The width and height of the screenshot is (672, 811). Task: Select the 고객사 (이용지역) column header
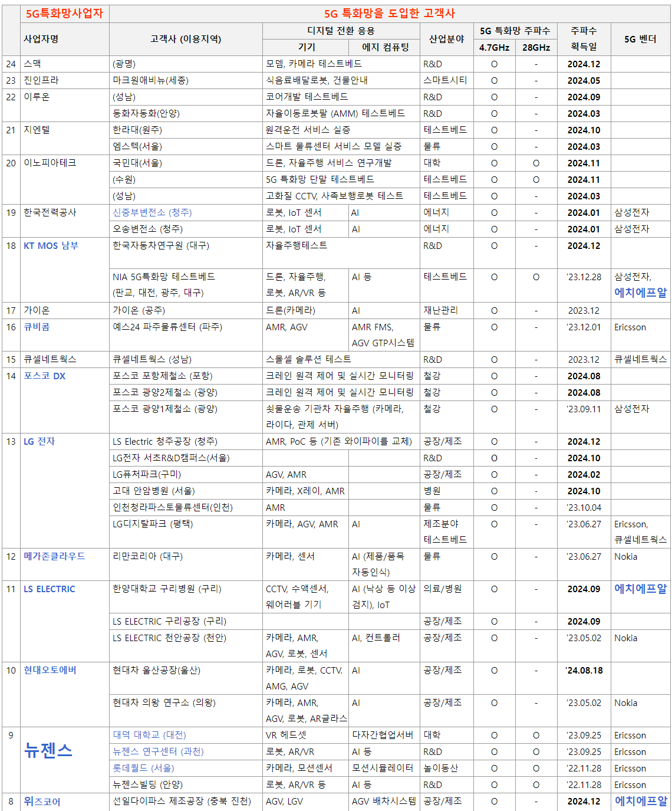pos(186,39)
